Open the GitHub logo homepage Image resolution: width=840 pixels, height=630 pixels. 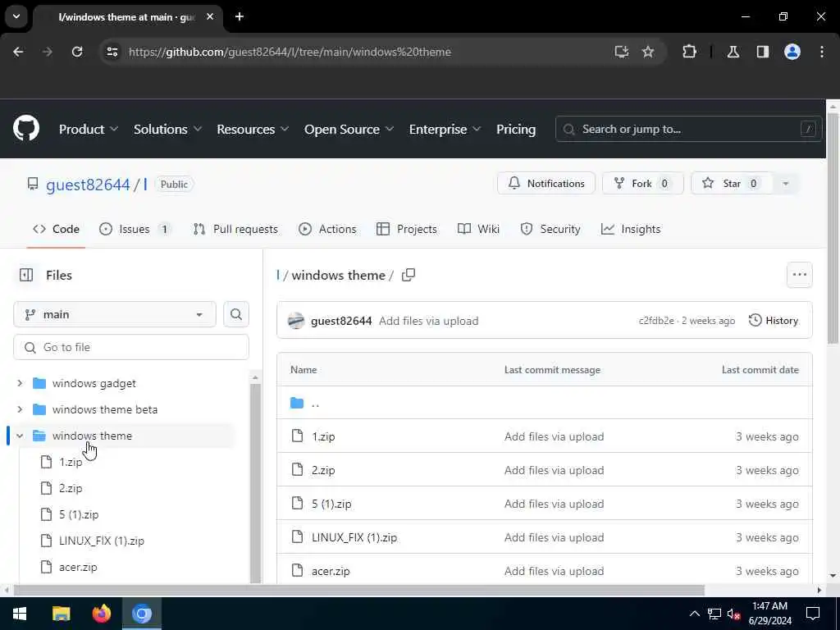26,129
